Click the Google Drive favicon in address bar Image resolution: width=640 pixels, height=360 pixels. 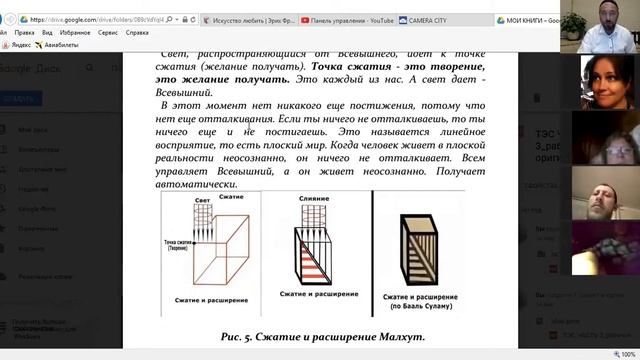(24, 20)
